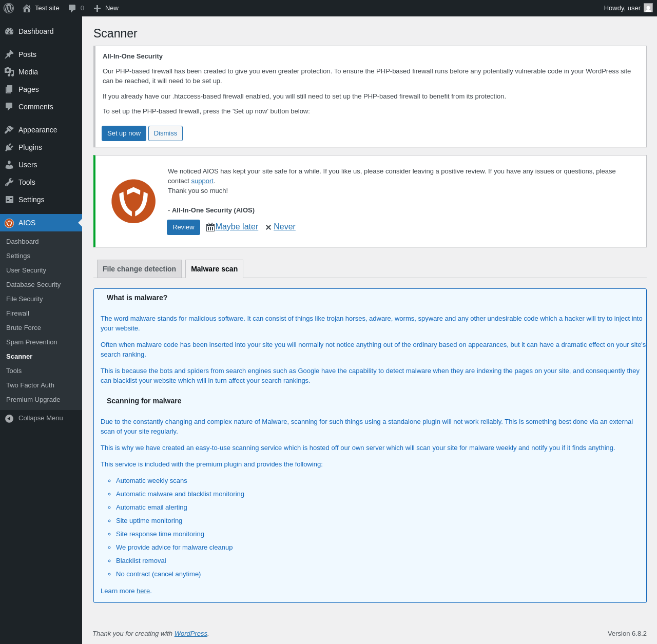Click the Collapse Menu arrow icon
The image size is (657, 644).
tap(9, 418)
